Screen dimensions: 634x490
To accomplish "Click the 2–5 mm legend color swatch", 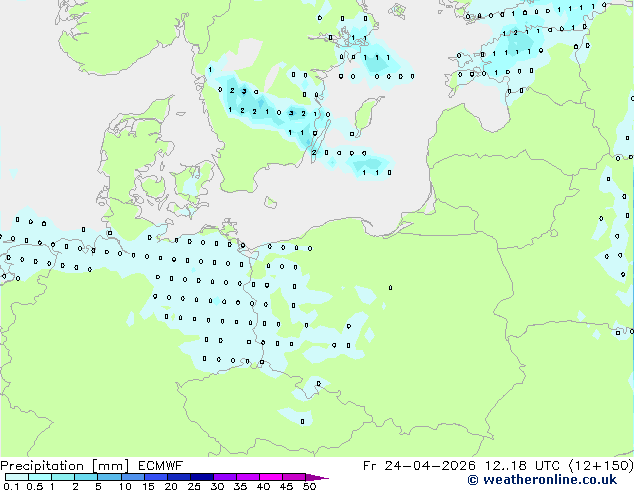I will click(86, 477).
